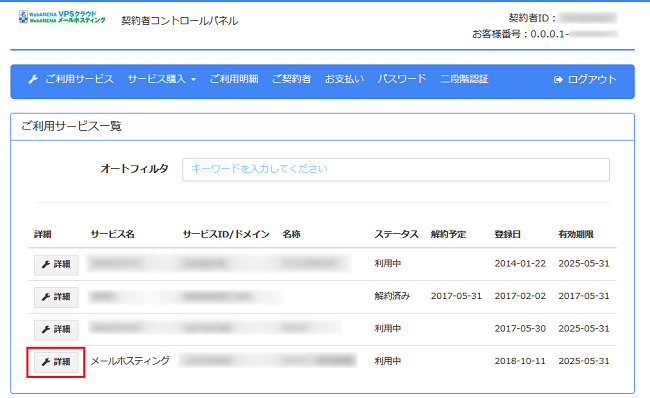Click the オートフィルタ label
The width and height of the screenshot is (650, 398).
[x=134, y=169]
